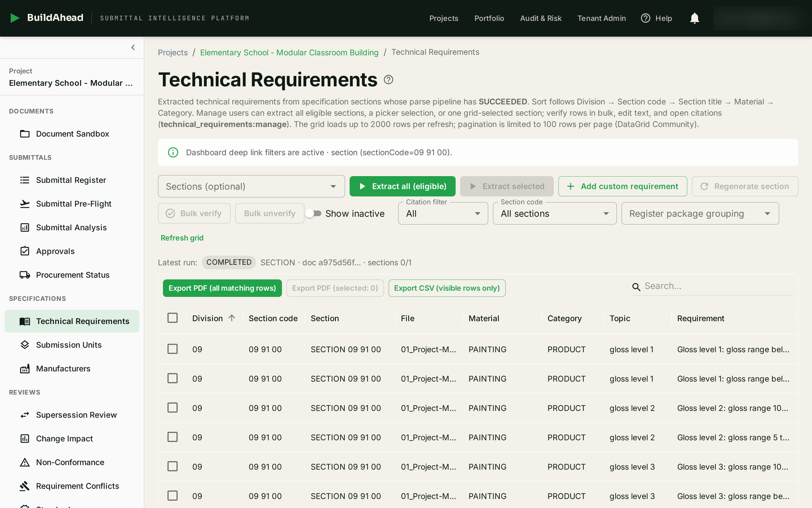Screen dimensions: 812x508
Task: Click the Procurement Status truck icon
Action: pos(25,275)
